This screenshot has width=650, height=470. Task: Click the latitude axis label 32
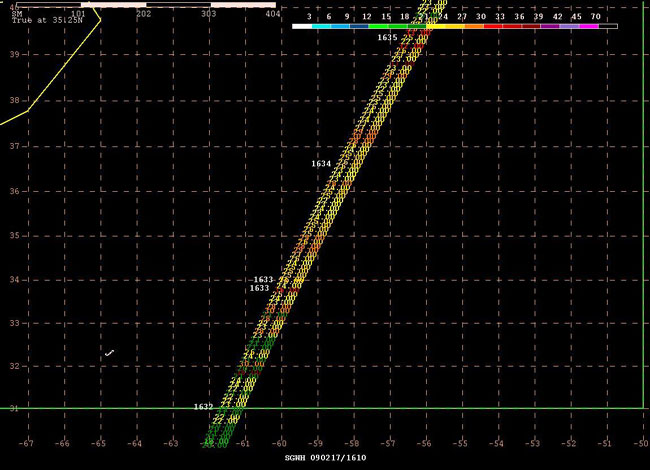point(14,366)
